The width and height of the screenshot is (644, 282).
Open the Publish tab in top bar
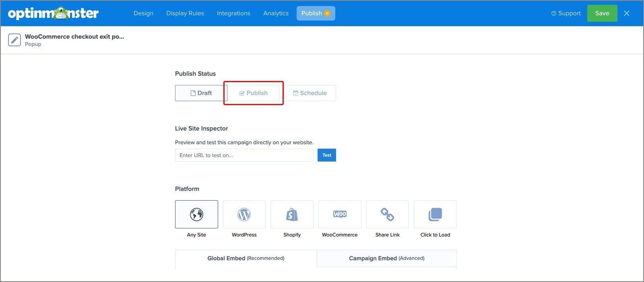click(316, 13)
